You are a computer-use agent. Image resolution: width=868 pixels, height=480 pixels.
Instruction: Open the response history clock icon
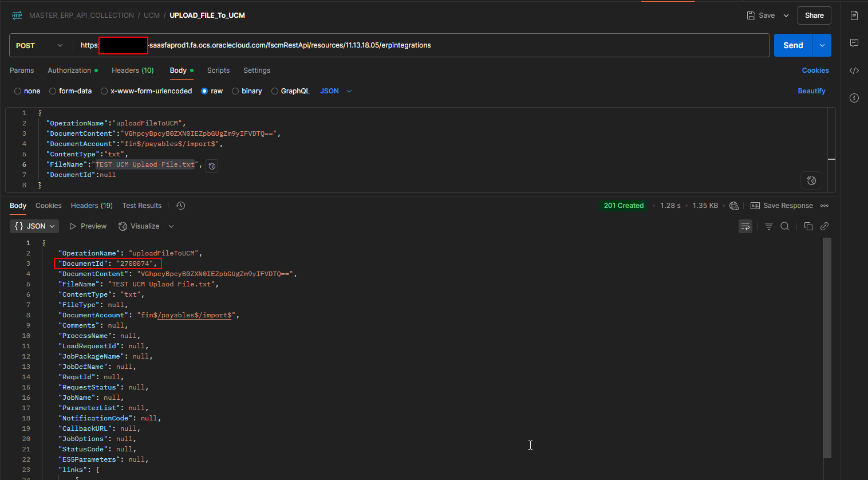pos(180,206)
